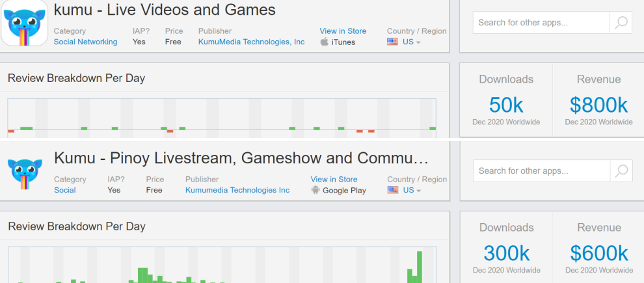Click the Apple logo beside iTunes
Image resolution: width=644 pixels, height=283 pixels.
coord(324,42)
